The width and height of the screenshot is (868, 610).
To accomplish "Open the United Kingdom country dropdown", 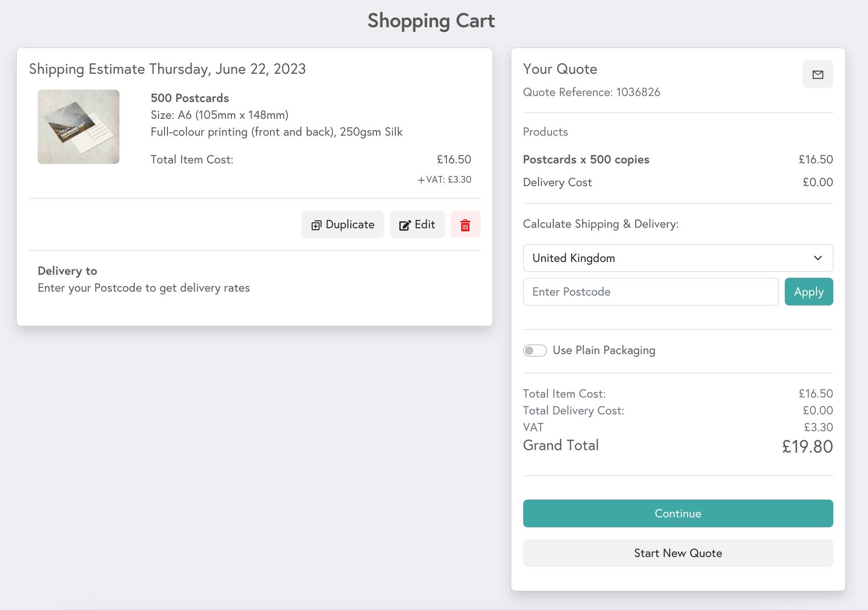I will [678, 258].
